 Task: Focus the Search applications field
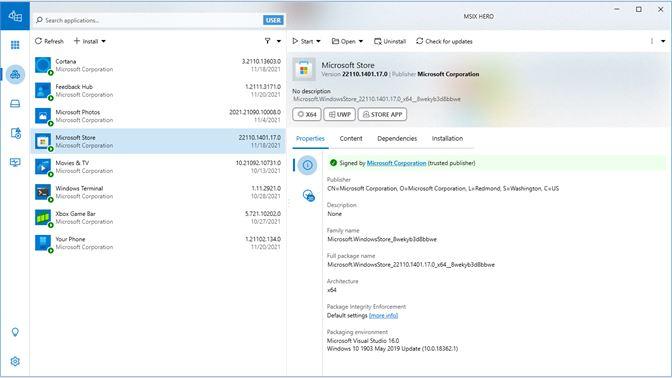click(x=148, y=20)
